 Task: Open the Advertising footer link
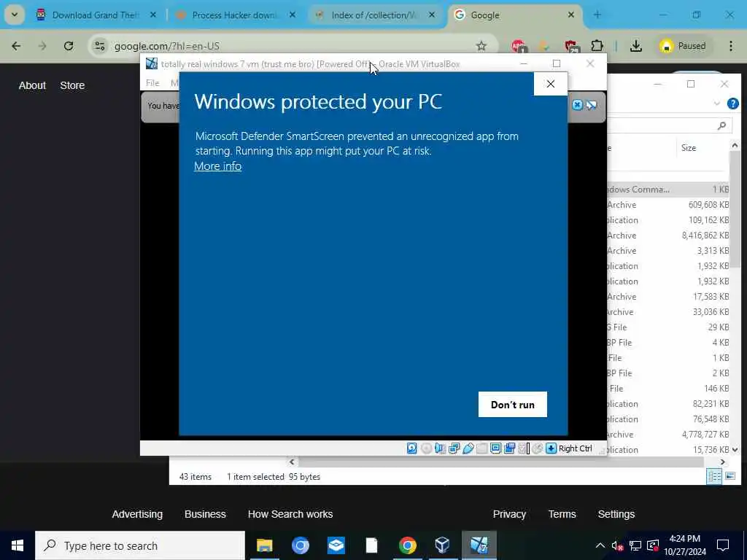[137, 514]
